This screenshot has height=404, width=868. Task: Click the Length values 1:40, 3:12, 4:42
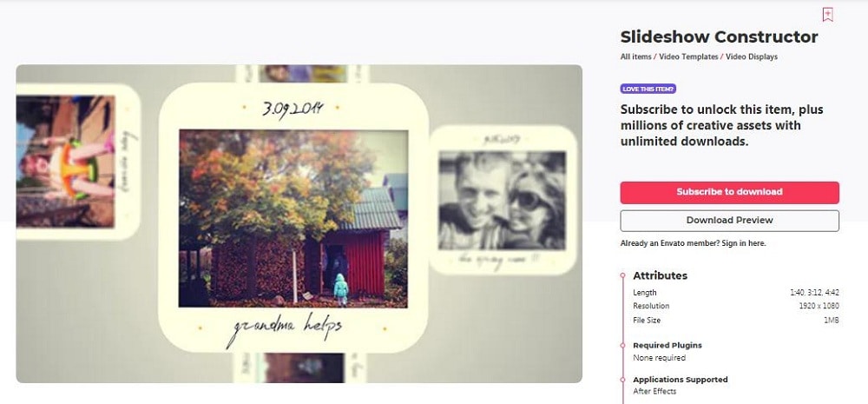(x=814, y=293)
